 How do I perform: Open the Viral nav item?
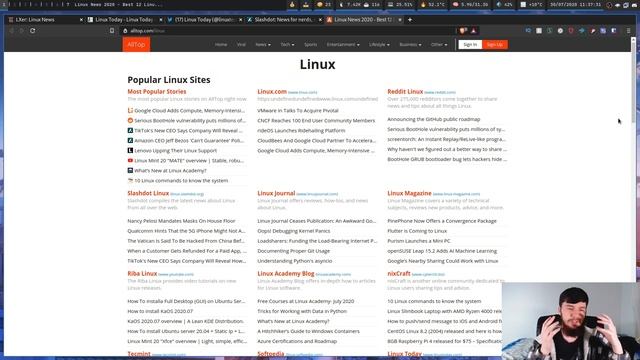241,44
